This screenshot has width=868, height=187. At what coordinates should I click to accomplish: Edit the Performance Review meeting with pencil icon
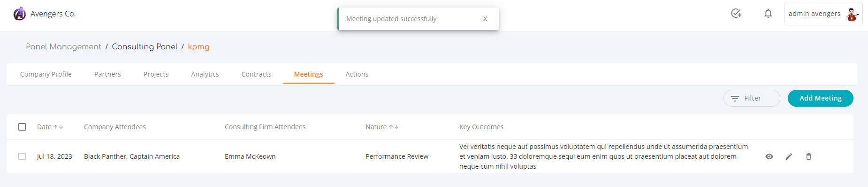click(x=789, y=156)
